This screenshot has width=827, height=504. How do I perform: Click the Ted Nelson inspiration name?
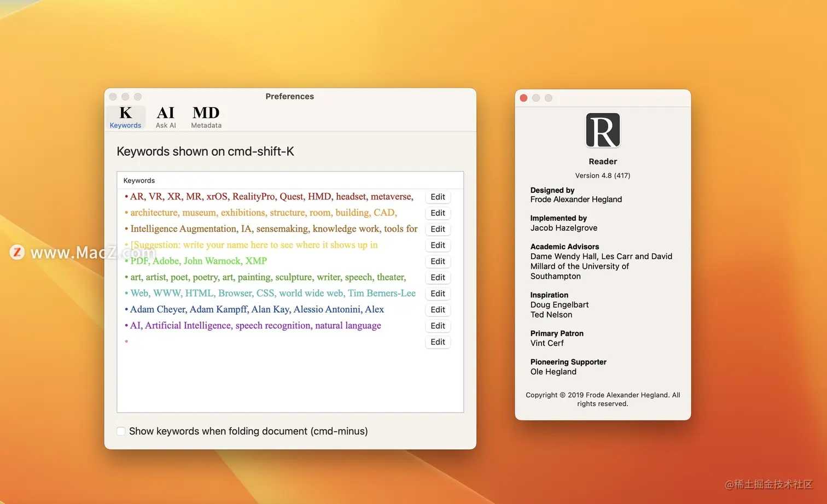551,315
